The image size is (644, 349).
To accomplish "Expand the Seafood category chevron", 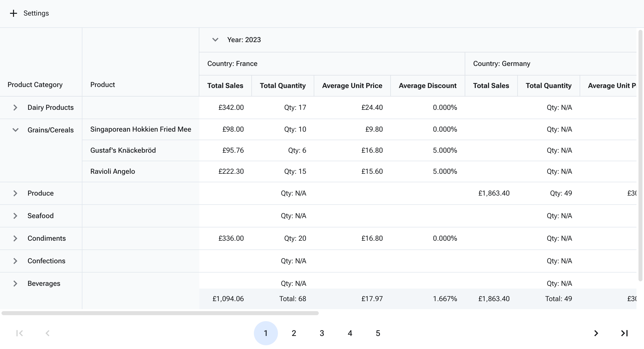I will pyautogui.click(x=15, y=216).
